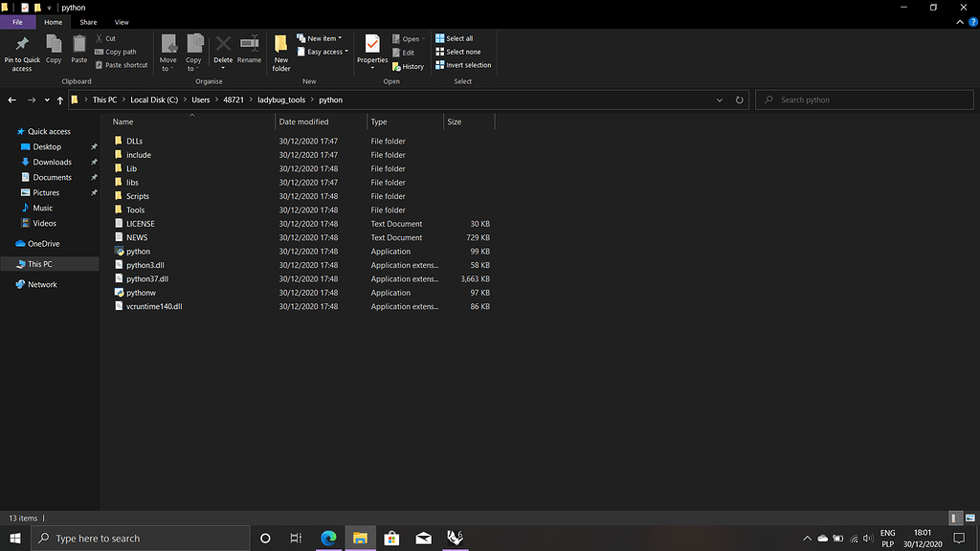Viewport: 980px width, 551px height.
Task: Refresh the python folder
Action: 740,99
